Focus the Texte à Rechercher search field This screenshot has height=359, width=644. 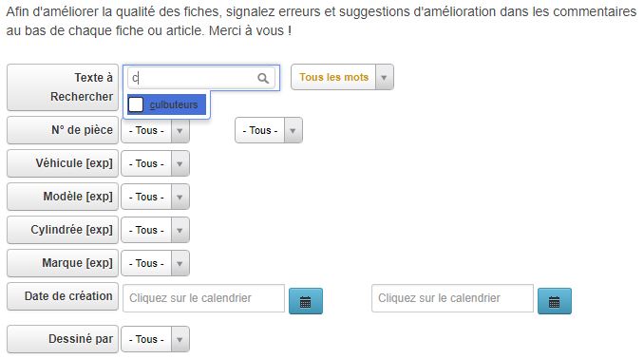click(201, 78)
